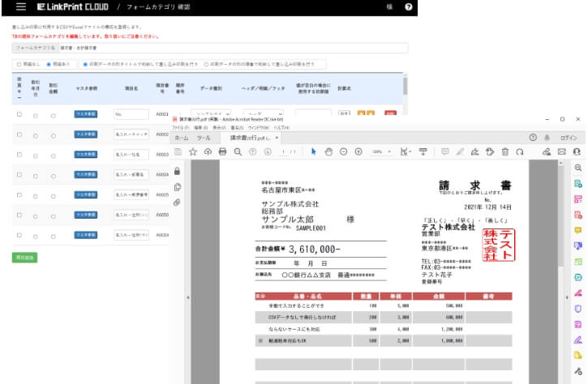The width and height of the screenshot is (588, 384).
Task: Select the 明細あり radio option
Action: click(49, 65)
